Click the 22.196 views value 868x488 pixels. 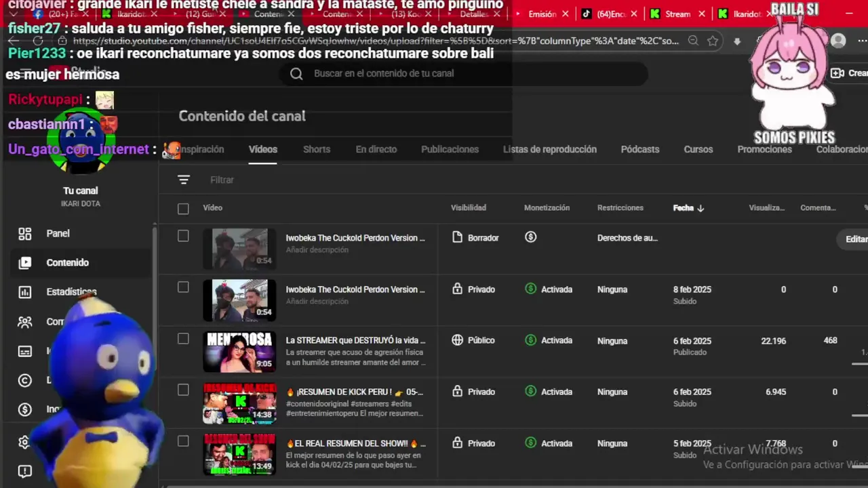pyautogui.click(x=774, y=341)
